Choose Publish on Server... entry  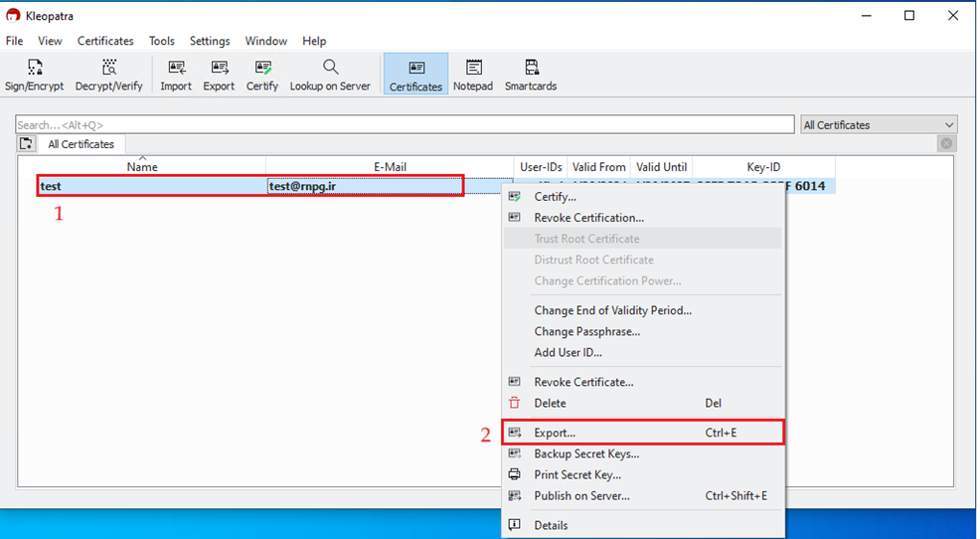pyautogui.click(x=642, y=496)
